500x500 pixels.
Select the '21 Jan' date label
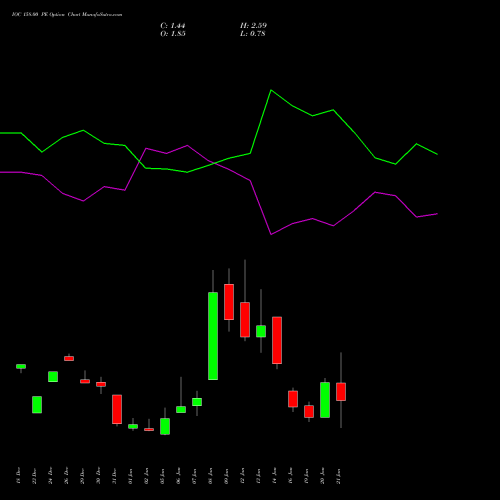coord(338,476)
